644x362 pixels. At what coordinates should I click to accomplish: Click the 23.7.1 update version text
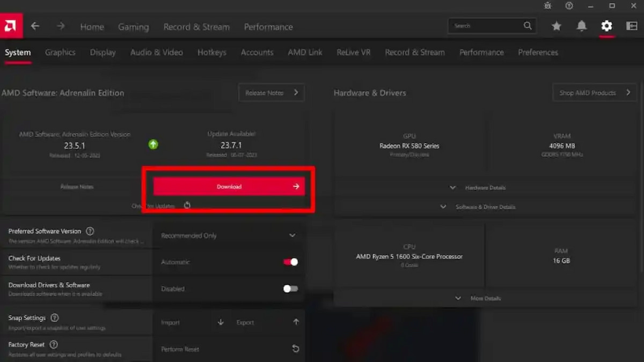[231, 145]
